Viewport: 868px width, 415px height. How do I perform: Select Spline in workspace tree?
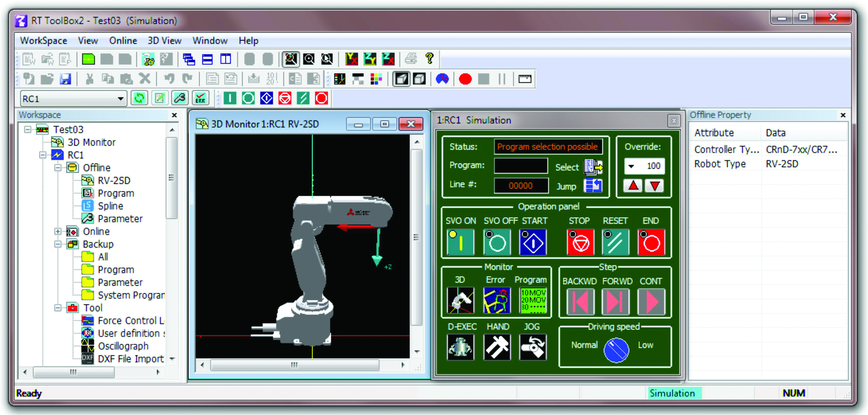[x=110, y=206]
